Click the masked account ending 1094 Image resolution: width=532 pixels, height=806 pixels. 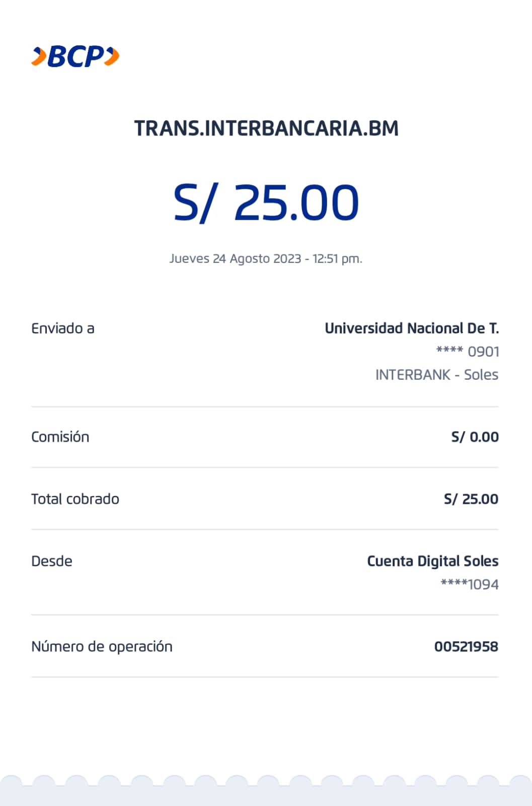tap(469, 584)
